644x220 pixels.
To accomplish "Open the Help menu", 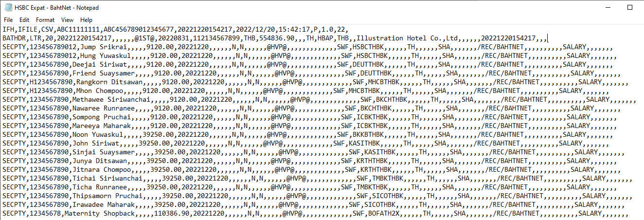I will [87, 20].
